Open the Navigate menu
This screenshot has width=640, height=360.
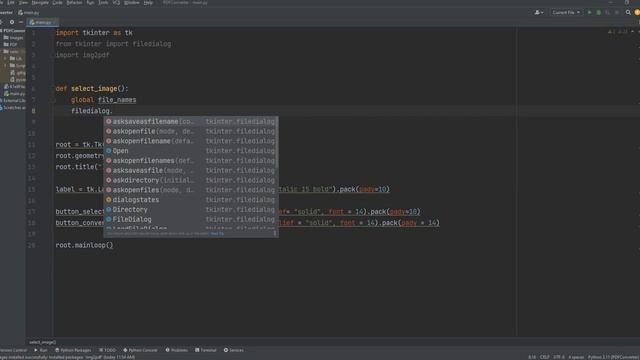[40, 2]
